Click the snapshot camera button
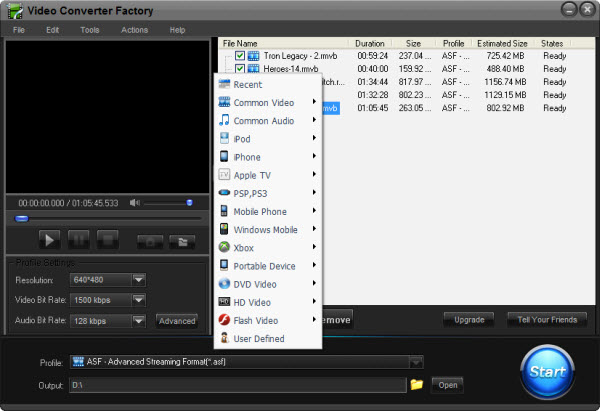 150,241
